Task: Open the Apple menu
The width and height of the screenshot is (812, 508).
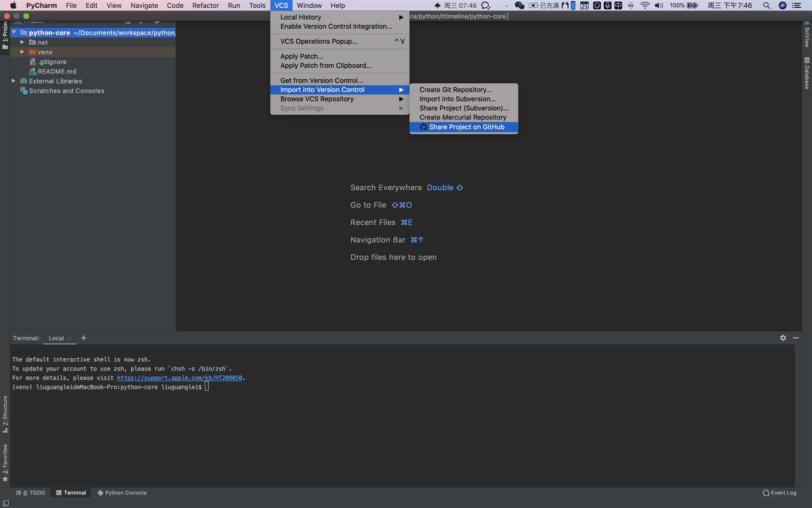Action: (x=13, y=5)
